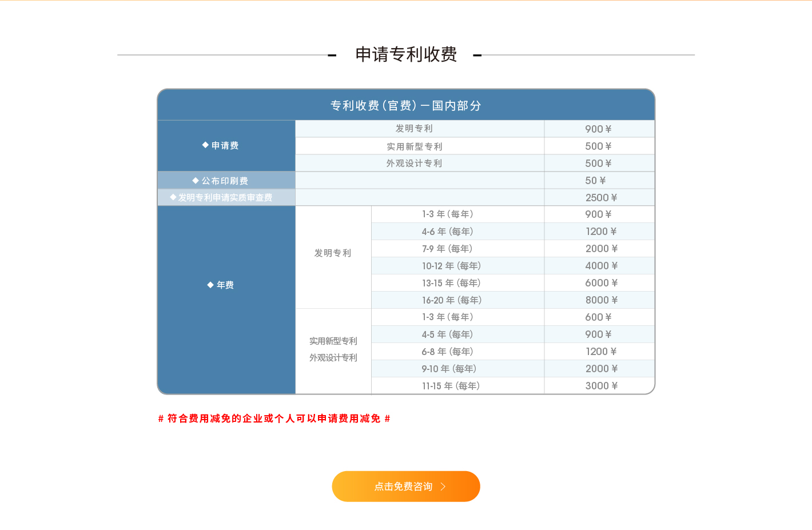This screenshot has height=530, width=812.
Task: Select the 6-8 年 (每年) row label
Action: click(x=448, y=352)
